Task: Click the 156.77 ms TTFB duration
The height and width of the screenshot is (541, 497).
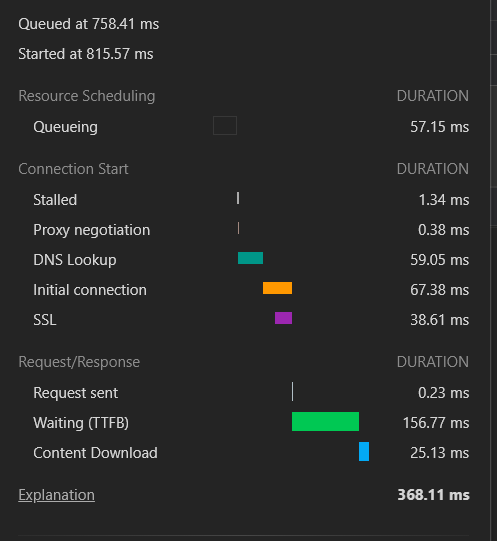Action: [436, 423]
